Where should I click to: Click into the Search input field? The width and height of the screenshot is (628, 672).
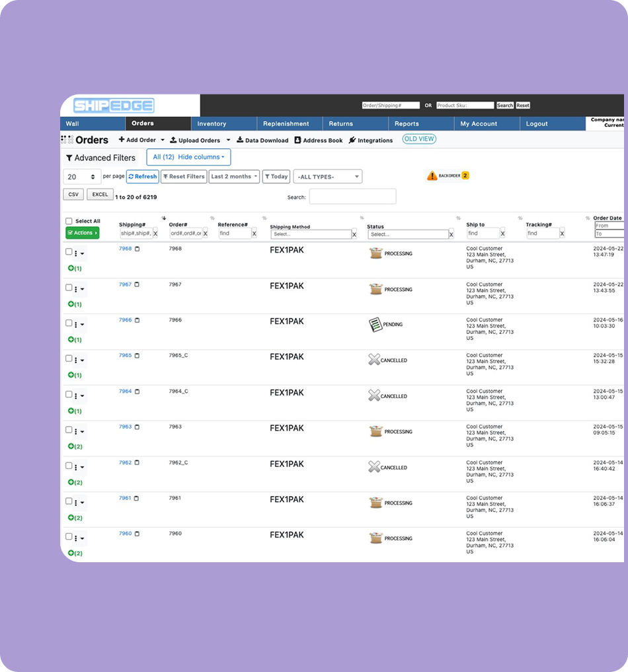tap(352, 196)
